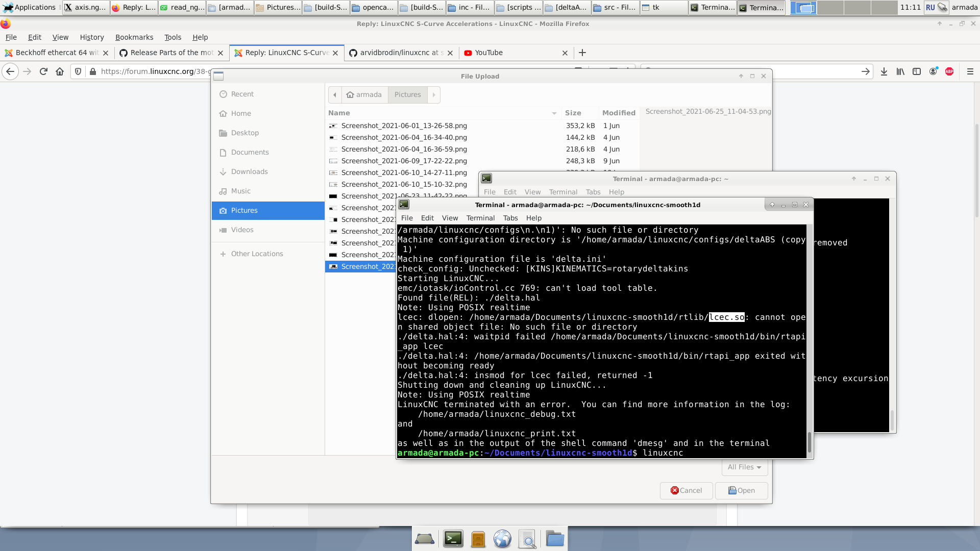The image size is (980, 551).
Task: Switch to Release Parts tab
Action: pyautogui.click(x=171, y=53)
